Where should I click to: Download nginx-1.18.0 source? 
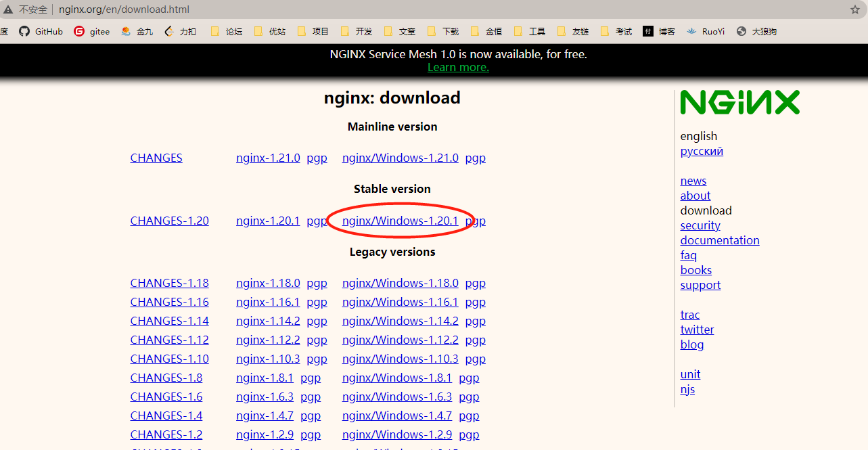click(268, 283)
